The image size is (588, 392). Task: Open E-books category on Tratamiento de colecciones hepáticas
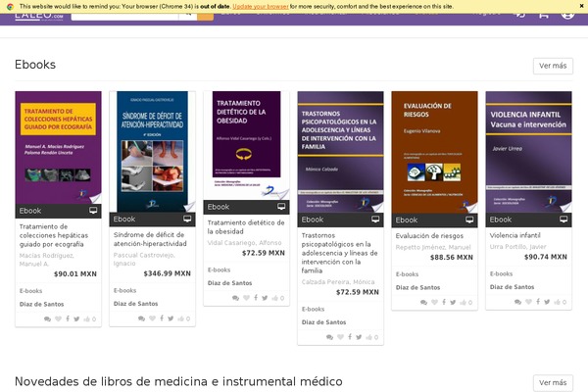point(30,291)
